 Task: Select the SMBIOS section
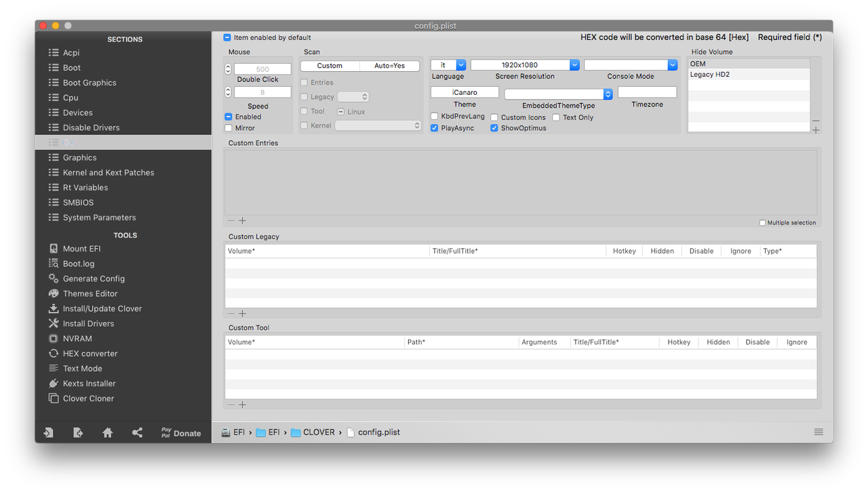[x=78, y=202]
